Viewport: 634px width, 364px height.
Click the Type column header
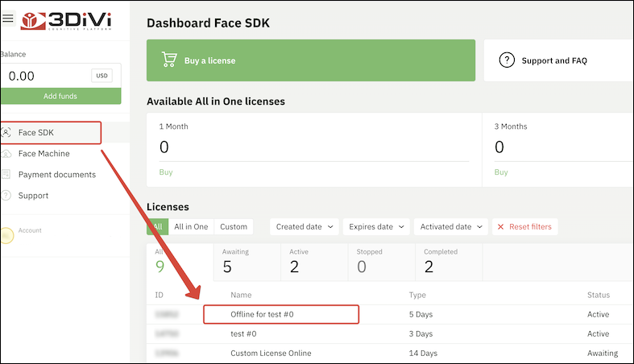coord(417,295)
